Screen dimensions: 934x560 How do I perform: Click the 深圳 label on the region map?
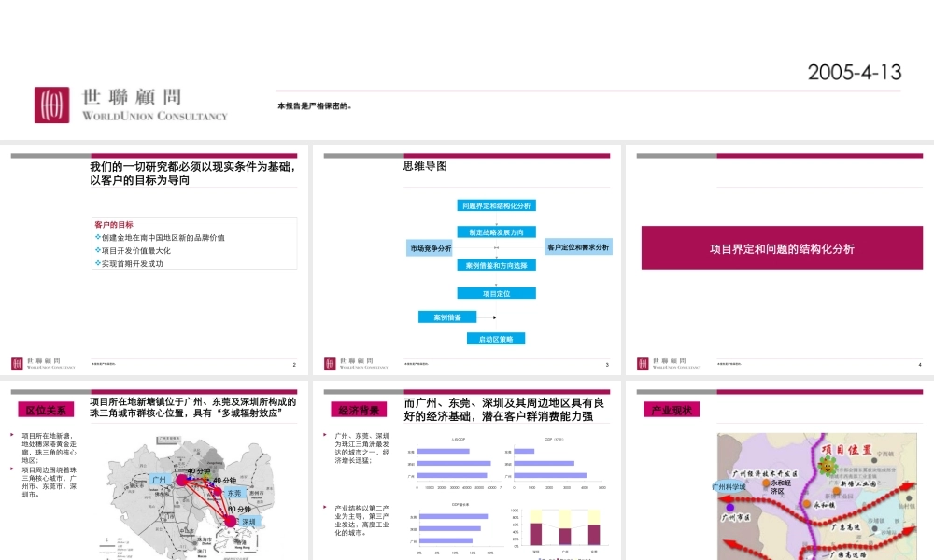point(248,522)
